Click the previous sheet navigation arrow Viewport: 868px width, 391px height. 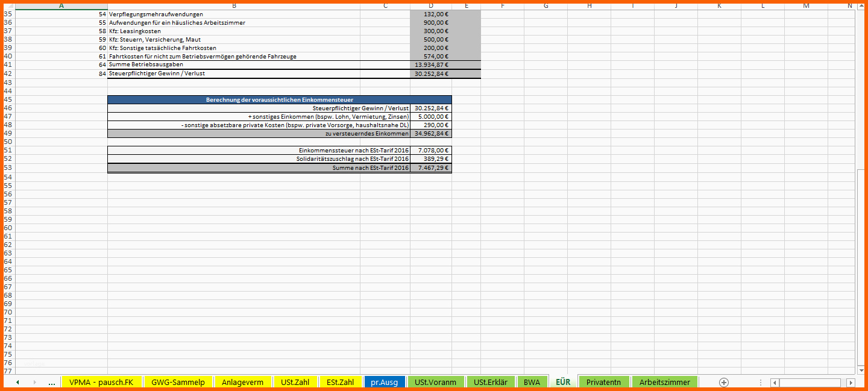click(17, 382)
